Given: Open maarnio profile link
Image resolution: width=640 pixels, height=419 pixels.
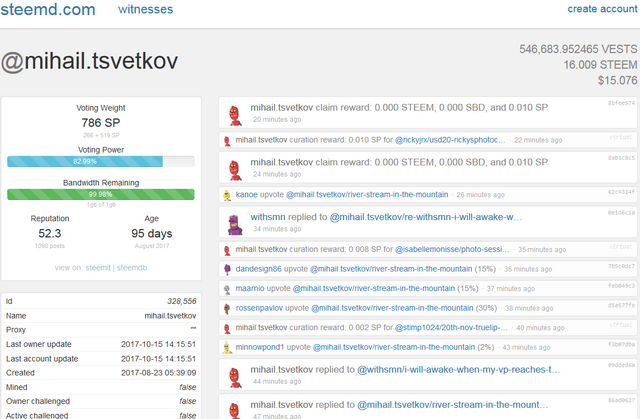Looking at the screenshot, I should (x=250, y=288).
